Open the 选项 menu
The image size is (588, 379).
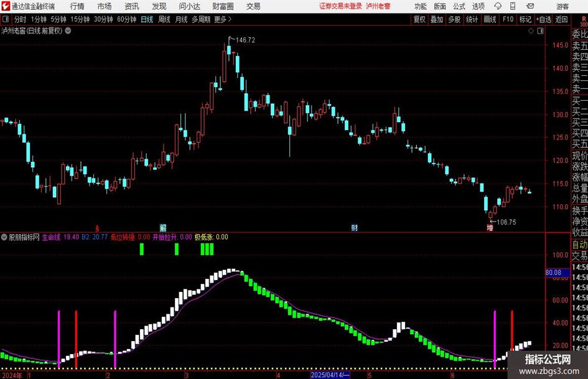[x=478, y=6]
